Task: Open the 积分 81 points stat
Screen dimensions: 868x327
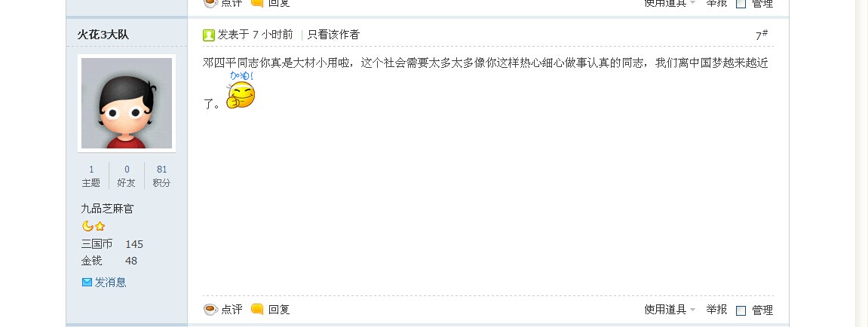Action: (x=161, y=176)
